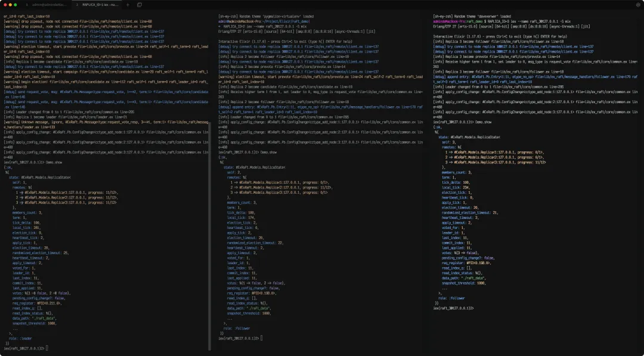
Task: Click 'randomized_election_timeout: 25' line
Action: 41,253
